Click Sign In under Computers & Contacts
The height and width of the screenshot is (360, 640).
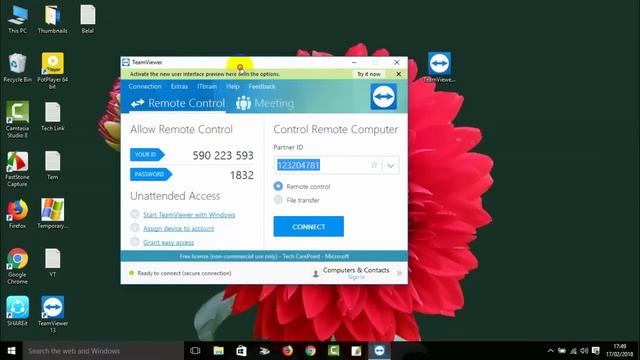pos(356,277)
